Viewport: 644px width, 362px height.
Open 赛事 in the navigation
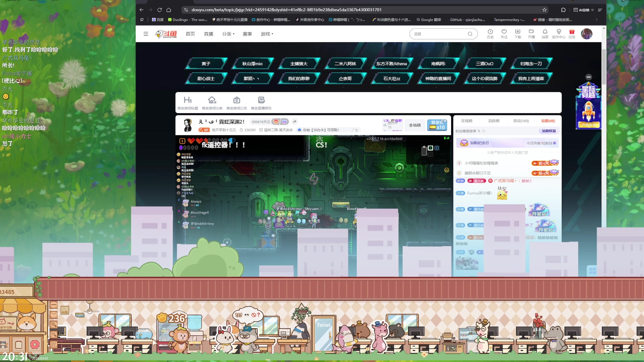247,34
